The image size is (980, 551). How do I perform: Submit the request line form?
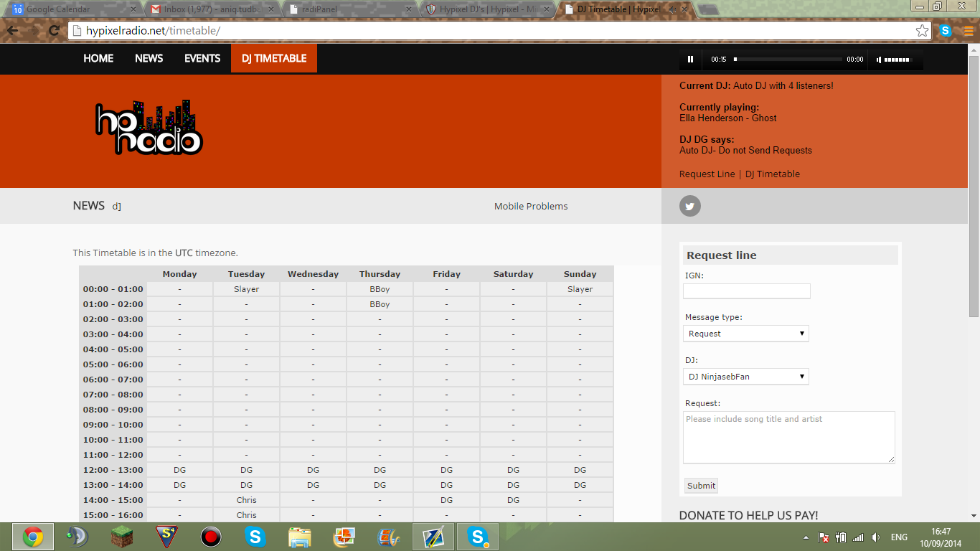click(701, 486)
